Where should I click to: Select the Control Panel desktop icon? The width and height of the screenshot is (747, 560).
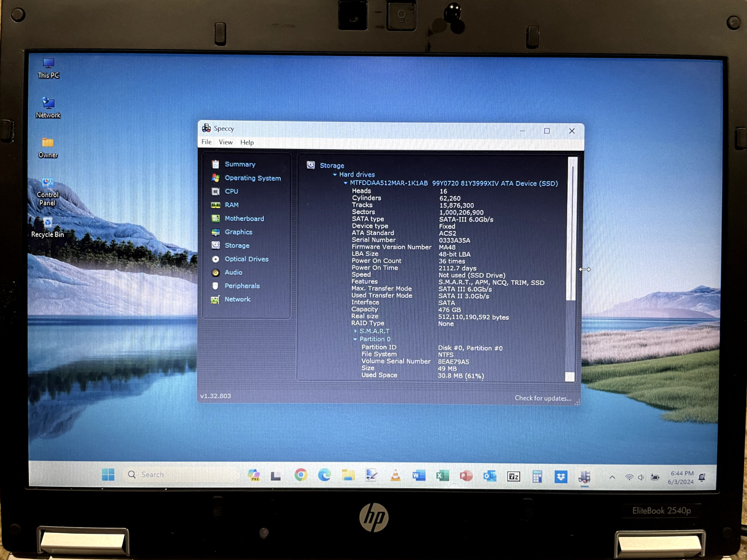pyautogui.click(x=48, y=192)
